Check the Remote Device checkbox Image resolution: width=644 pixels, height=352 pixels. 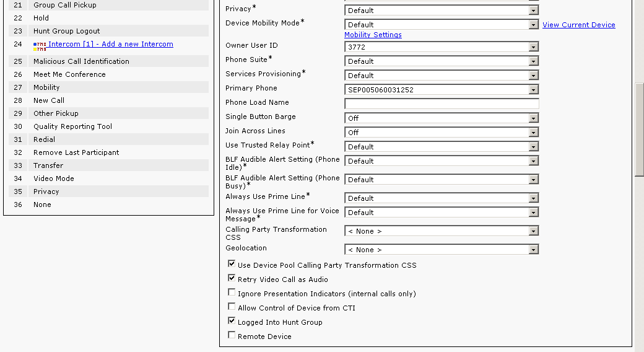click(232, 336)
